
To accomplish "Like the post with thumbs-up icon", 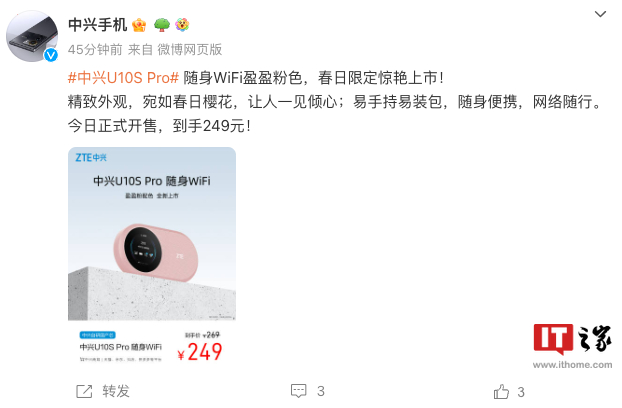I will pyautogui.click(x=501, y=391).
